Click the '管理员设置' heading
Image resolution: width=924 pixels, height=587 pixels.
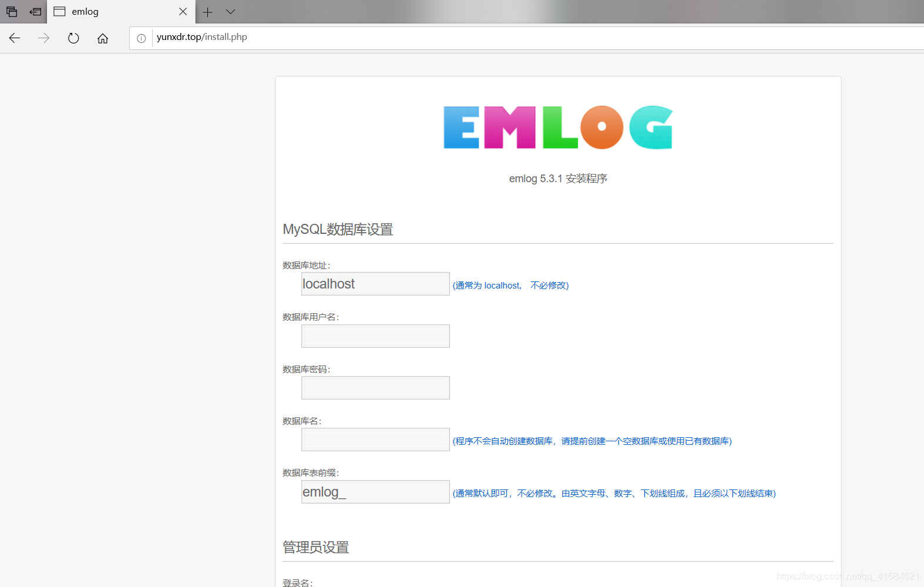[x=316, y=547]
